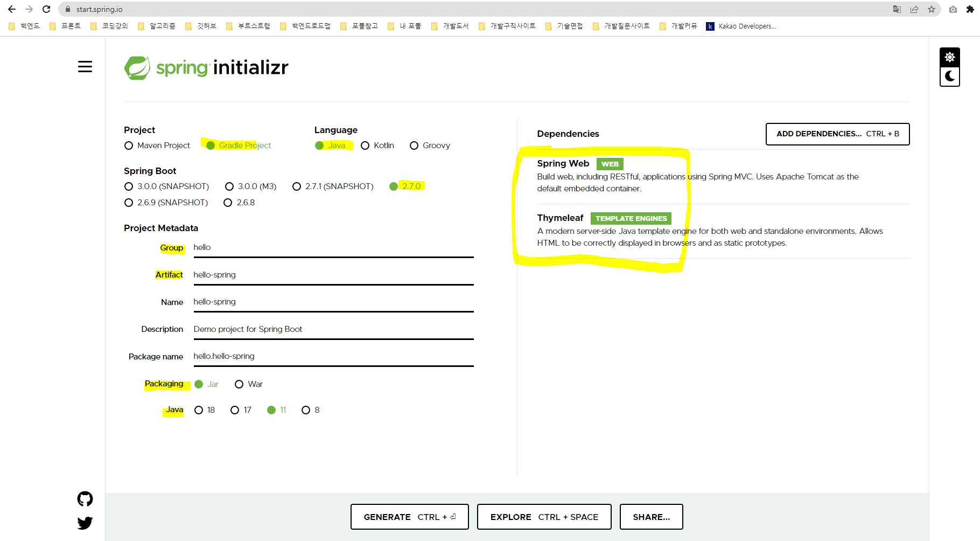Open the 백엔드로드맵 bookmark folder
This screenshot has height=541, width=980.
tap(305, 26)
